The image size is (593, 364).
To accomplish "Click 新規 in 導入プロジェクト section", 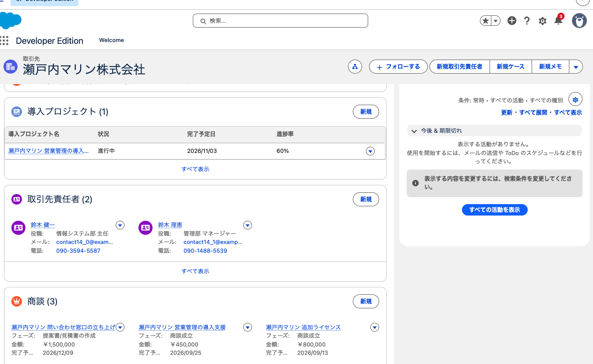I will point(366,112).
